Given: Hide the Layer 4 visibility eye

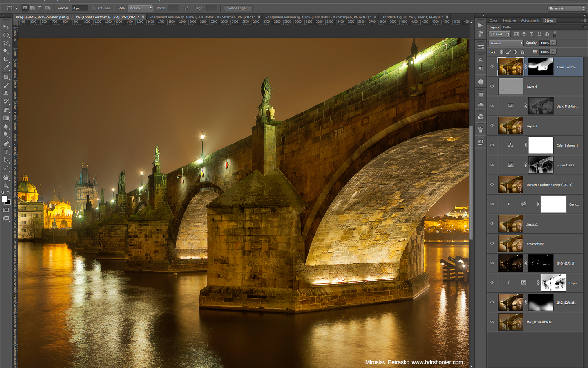Looking at the screenshot, I should (492, 86).
